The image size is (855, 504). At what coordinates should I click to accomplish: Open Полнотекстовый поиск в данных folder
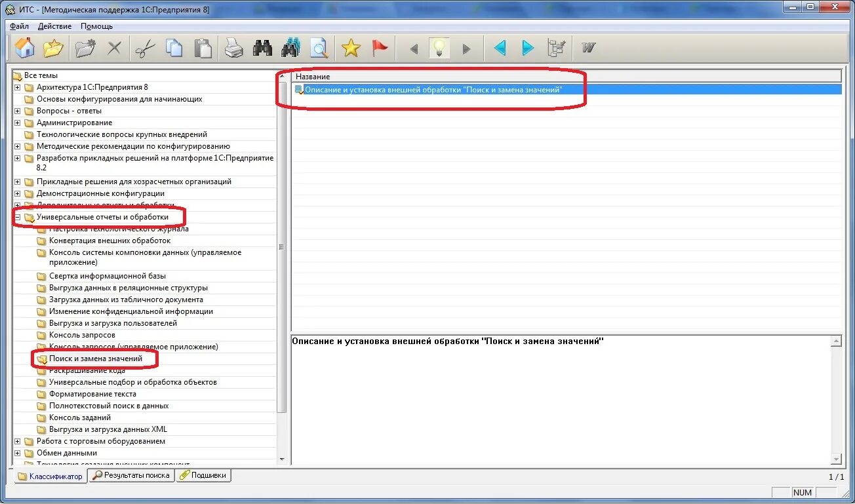pos(109,406)
